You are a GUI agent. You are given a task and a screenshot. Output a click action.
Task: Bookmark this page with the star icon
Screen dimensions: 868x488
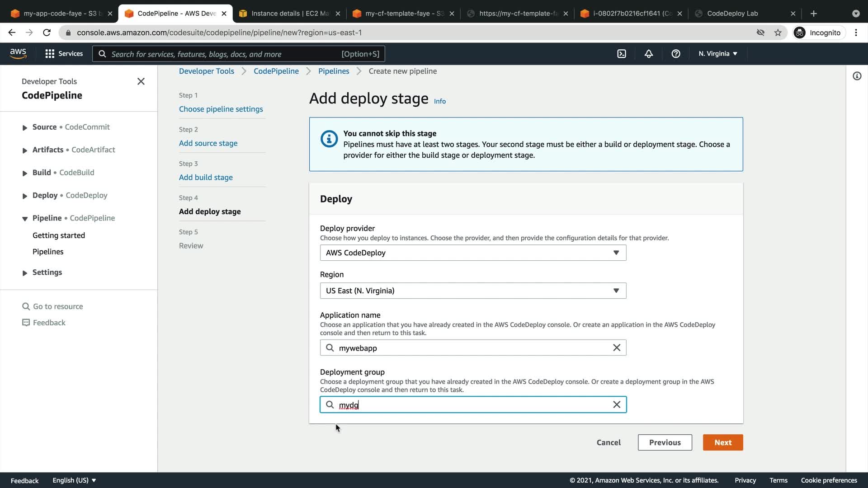coord(778,33)
